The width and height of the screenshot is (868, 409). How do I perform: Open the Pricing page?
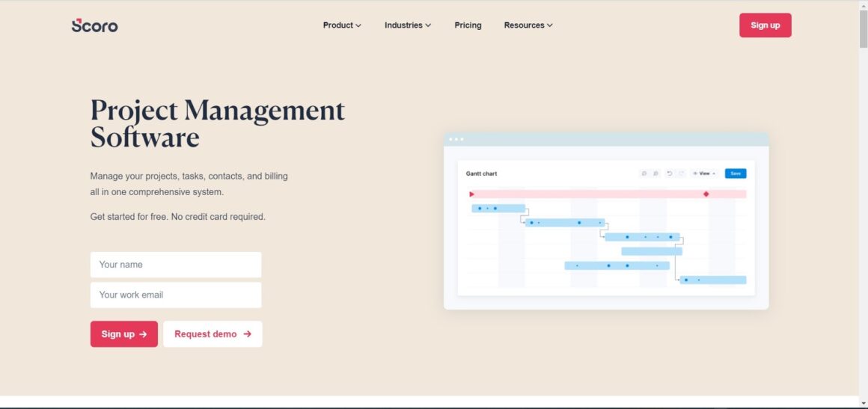click(468, 25)
